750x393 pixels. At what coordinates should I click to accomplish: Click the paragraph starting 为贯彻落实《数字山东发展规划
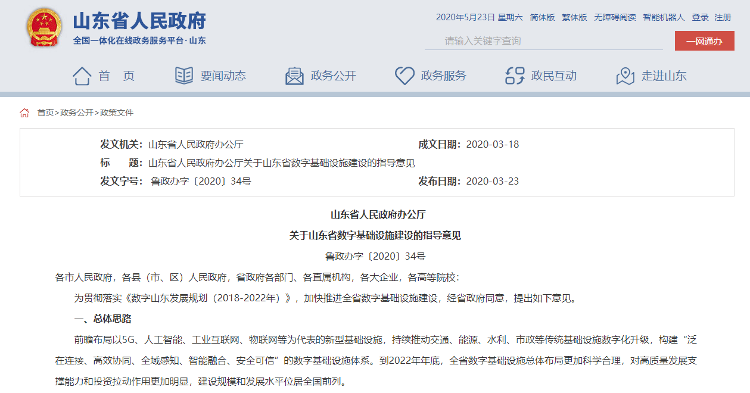[x=324, y=298]
